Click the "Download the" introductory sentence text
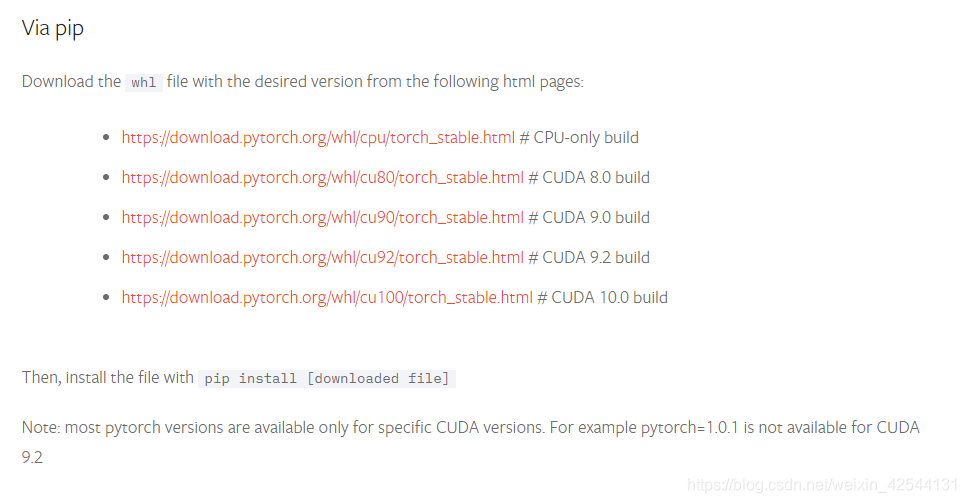Image resolution: width=966 pixels, height=503 pixels. [71, 81]
